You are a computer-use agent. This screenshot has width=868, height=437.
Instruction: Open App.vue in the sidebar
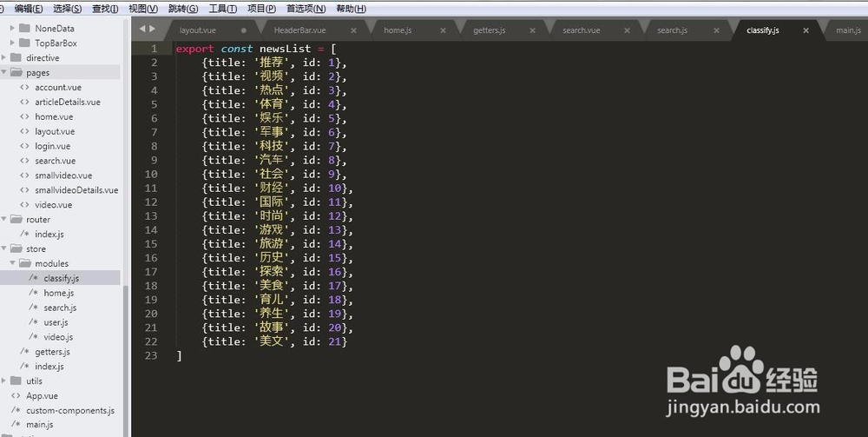coord(42,395)
